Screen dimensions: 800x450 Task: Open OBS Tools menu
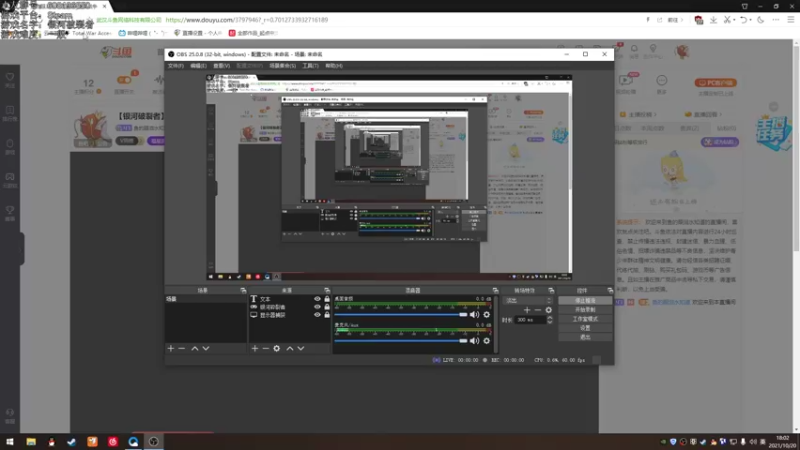pos(310,66)
